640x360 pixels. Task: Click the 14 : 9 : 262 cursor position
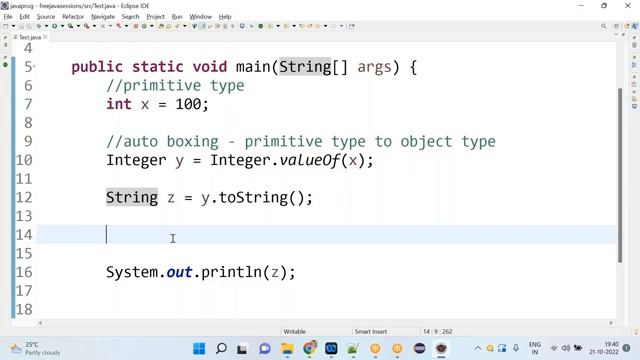438,331
